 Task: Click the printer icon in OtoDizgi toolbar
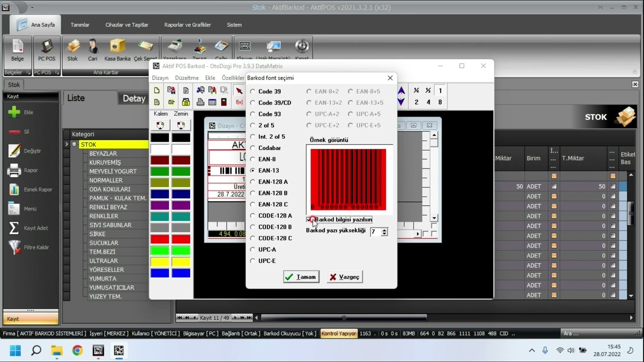coord(200,102)
